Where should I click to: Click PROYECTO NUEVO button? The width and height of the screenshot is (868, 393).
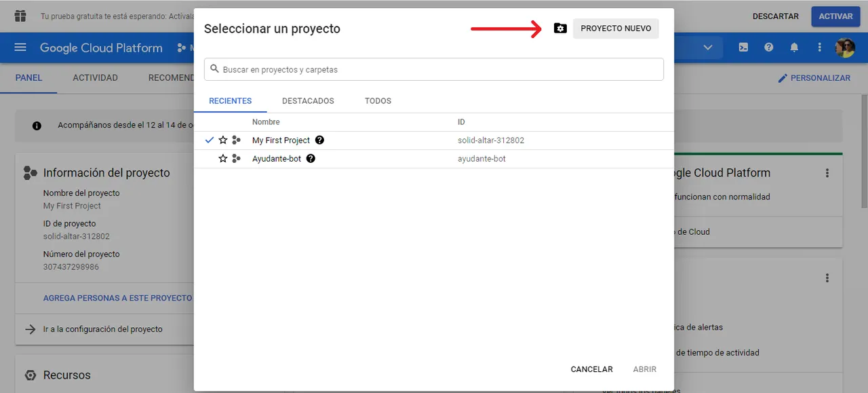point(616,29)
